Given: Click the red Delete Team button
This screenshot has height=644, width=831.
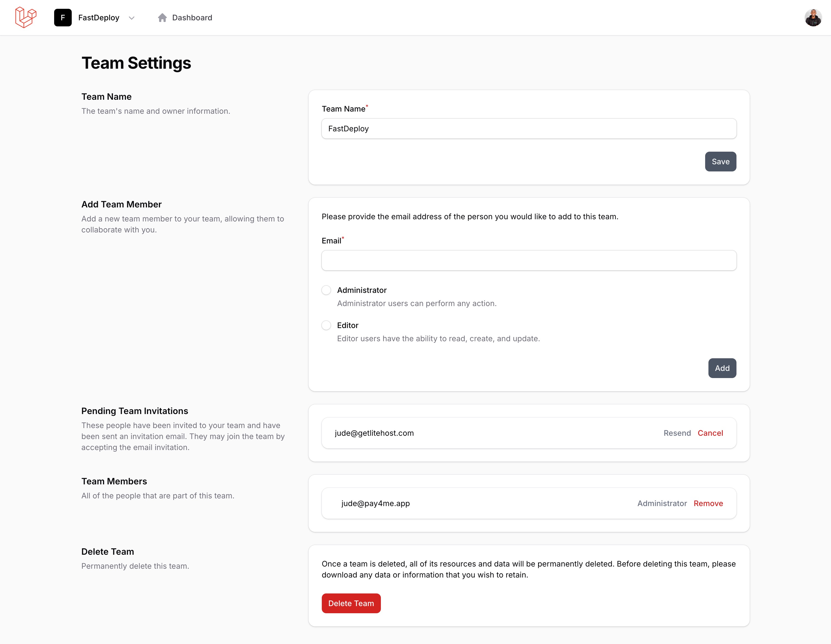Looking at the screenshot, I should (x=351, y=603).
